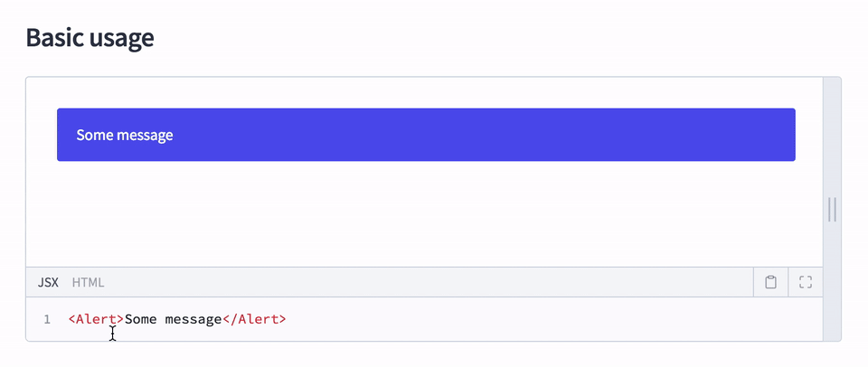Place cursor in closing Alert tag
This screenshot has height=367, width=868.
(x=254, y=319)
